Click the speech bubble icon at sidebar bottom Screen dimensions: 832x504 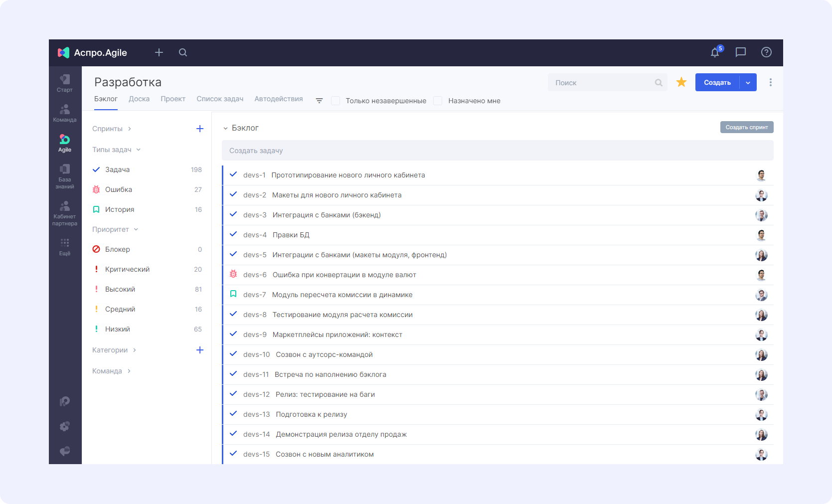pos(65,451)
